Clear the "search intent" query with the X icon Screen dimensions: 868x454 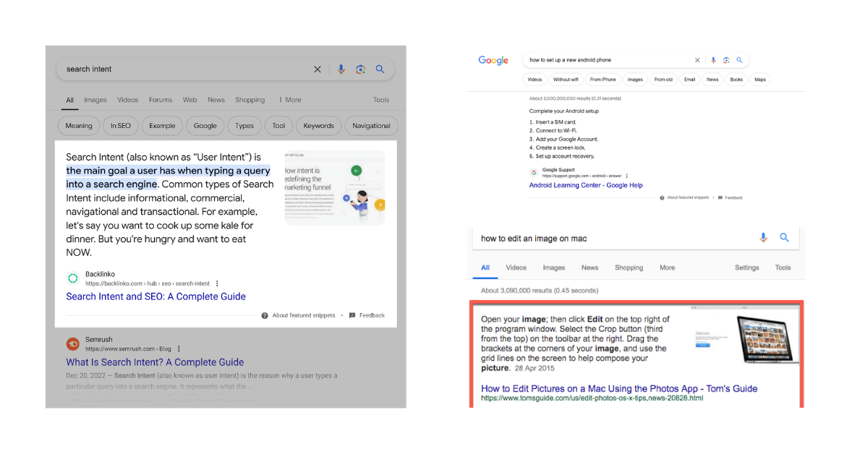point(317,69)
